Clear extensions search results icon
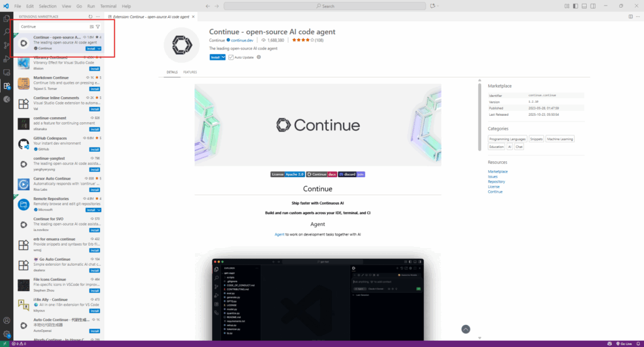 tap(92, 26)
